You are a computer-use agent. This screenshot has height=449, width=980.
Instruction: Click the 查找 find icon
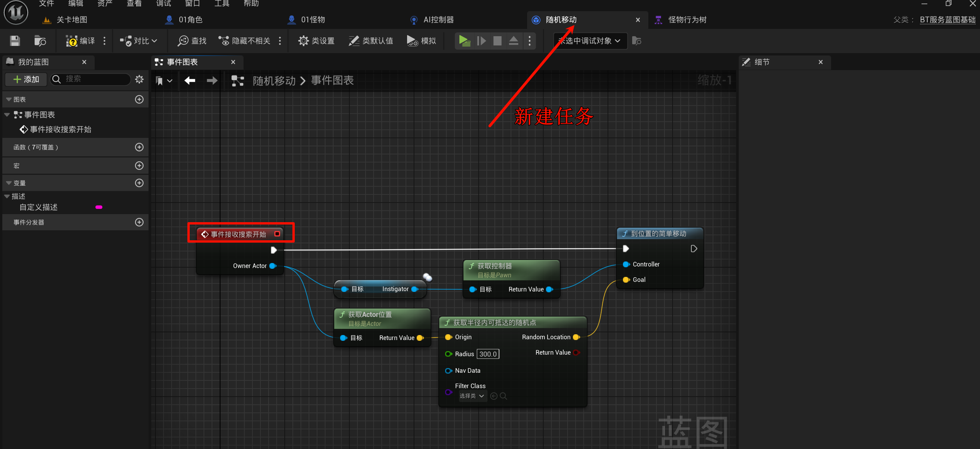[x=183, y=41]
